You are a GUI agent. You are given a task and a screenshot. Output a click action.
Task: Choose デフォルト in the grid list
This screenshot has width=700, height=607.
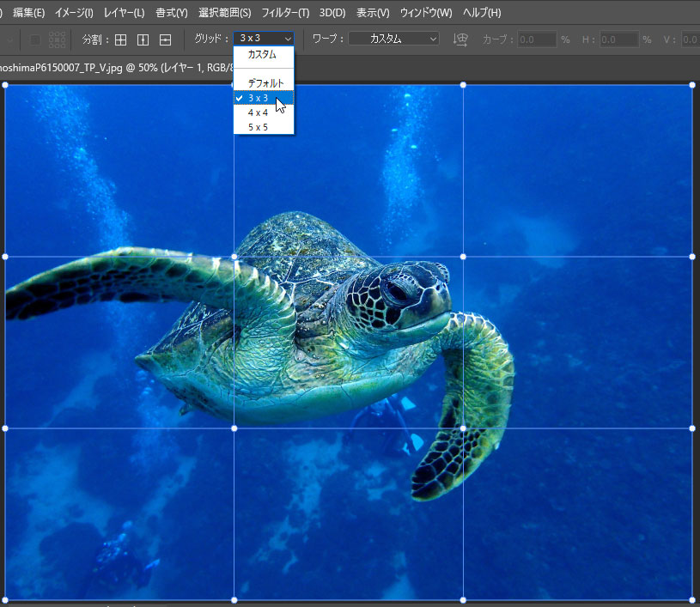point(265,83)
